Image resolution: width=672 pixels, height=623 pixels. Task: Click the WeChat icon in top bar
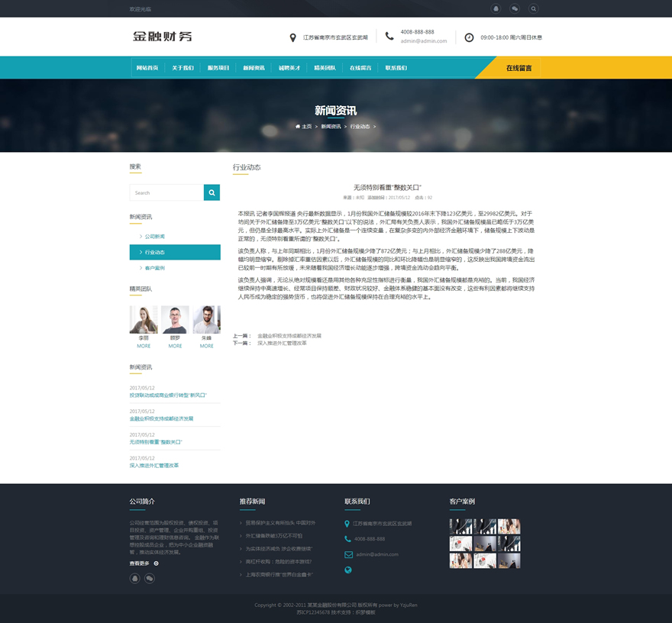pyautogui.click(x=515, y=8)
